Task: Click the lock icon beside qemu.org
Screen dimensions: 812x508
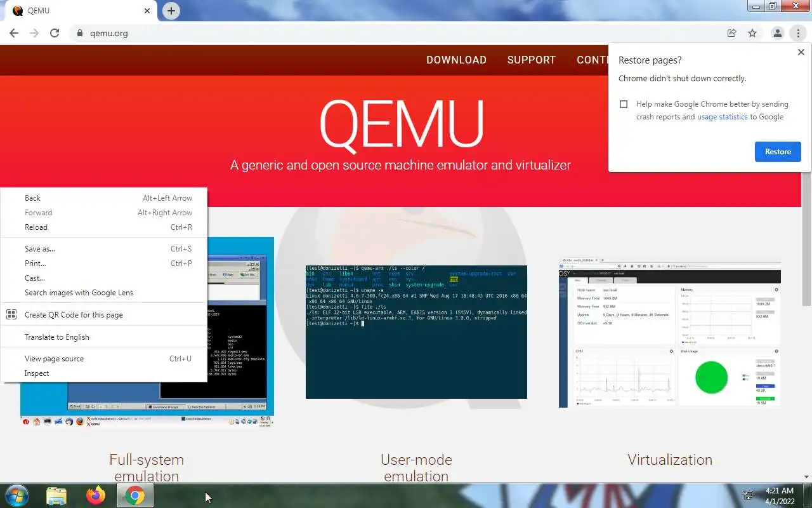Action: click(79, 33)
